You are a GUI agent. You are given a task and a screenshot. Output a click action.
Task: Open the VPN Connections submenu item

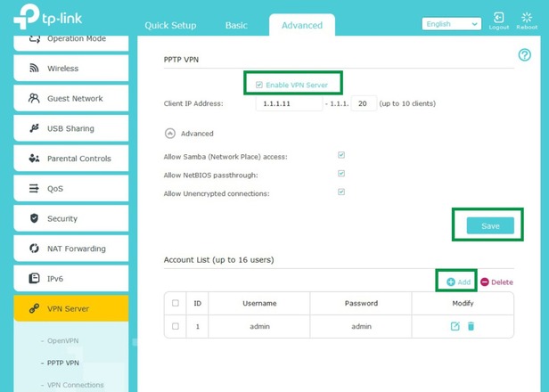pos(76,385)
